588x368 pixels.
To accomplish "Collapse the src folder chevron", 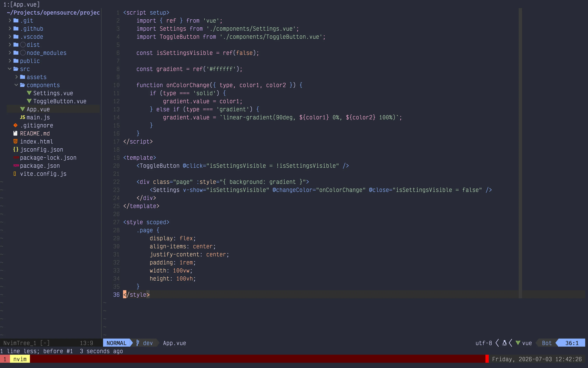I will click(x=10, y=69).
